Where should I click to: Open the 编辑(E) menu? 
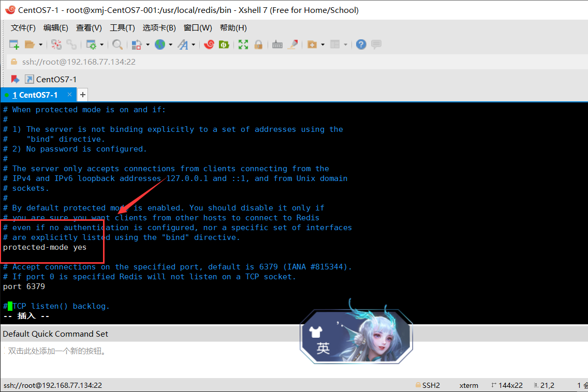[x=56, y=28]
